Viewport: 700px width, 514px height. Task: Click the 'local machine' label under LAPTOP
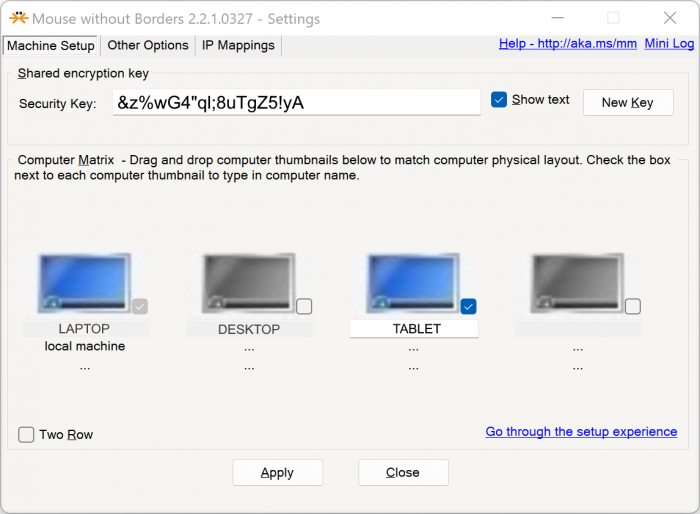[85, 346]
